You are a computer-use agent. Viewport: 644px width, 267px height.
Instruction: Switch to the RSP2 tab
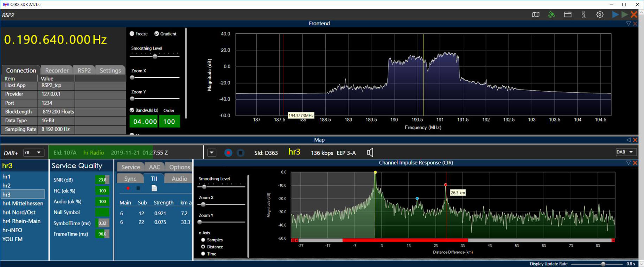click(x=84, y=70)
